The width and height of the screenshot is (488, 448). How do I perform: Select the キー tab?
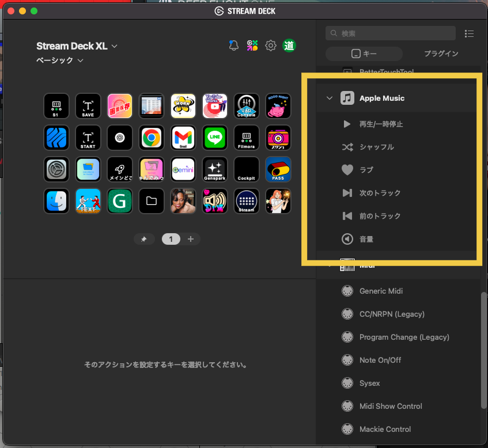(x=364, y=53)
